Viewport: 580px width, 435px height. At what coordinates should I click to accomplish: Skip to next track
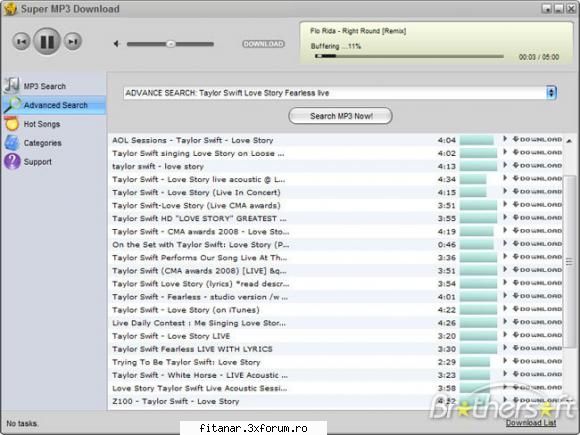coord(72,41)
